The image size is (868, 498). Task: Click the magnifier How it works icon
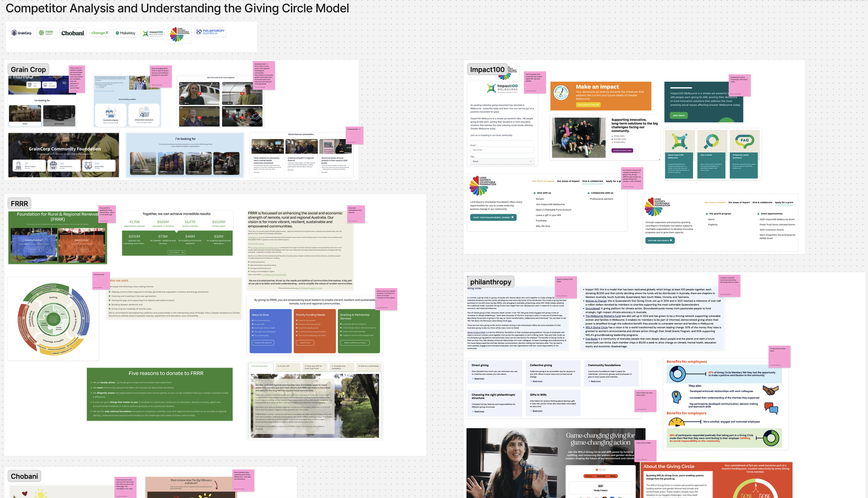click(x=711, y=141)
